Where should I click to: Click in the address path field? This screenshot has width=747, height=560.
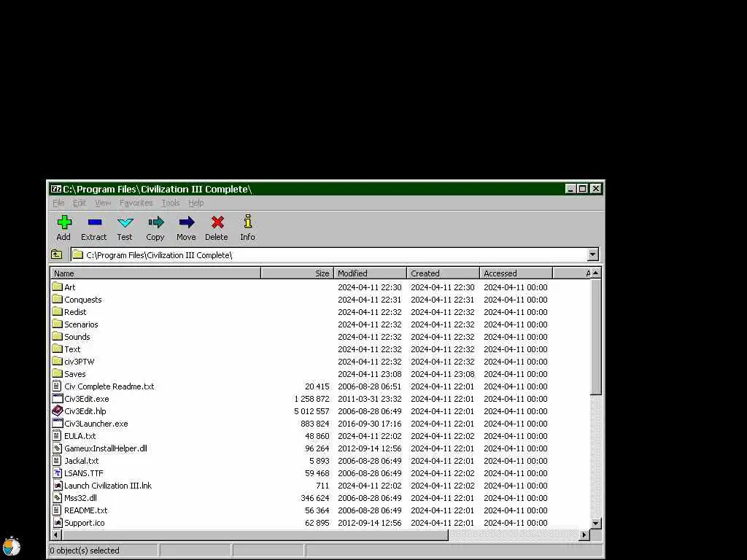(329, 254)
